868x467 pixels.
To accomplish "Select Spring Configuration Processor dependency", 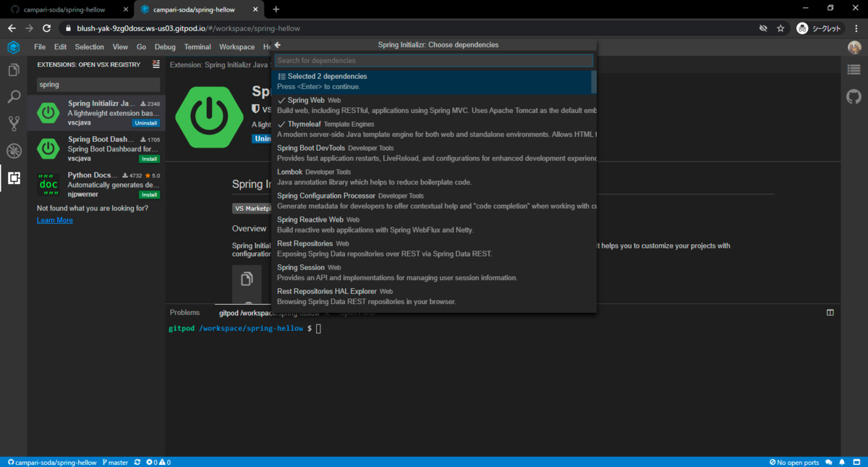I will click(434, 201).
